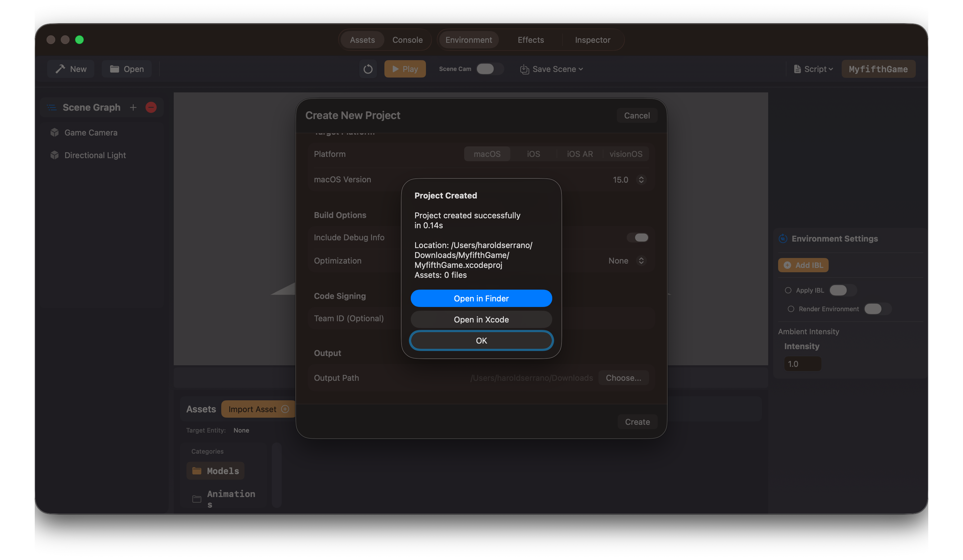Toggle the Include Debug Info switch
Screen dimensions: 963x560
(x=638, y=237)
